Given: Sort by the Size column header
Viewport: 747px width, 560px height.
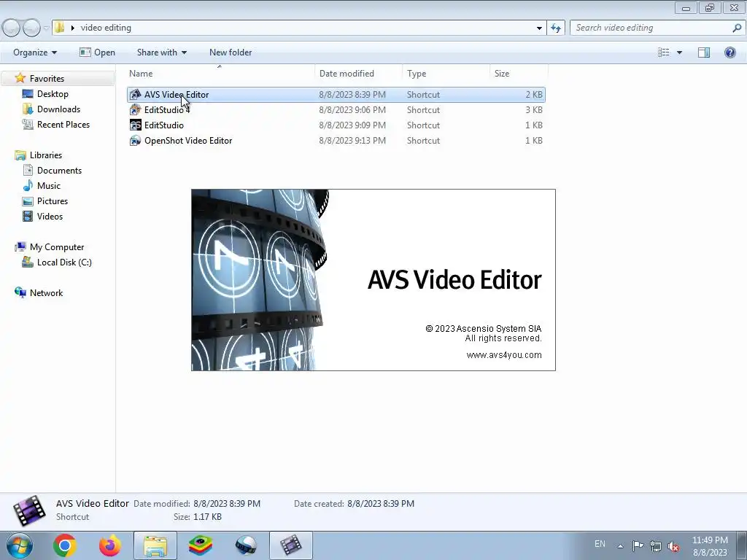Looking at the screenshot, I should 519,74.
